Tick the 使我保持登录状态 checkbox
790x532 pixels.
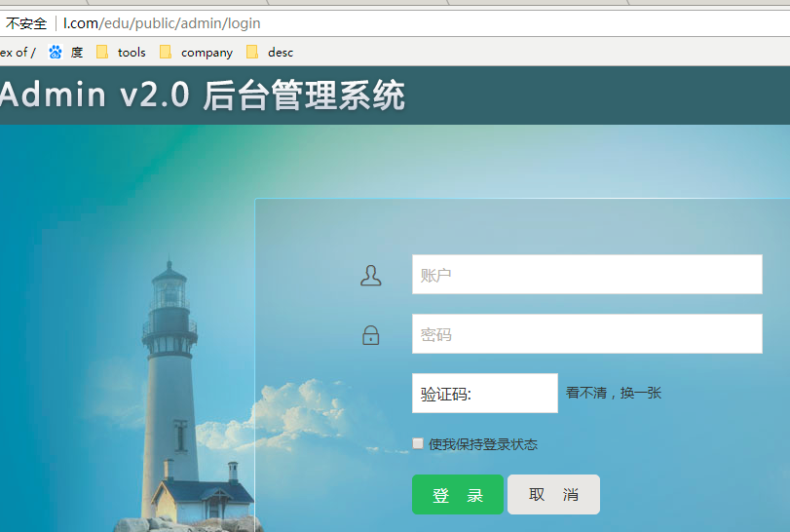coord(418,443)
